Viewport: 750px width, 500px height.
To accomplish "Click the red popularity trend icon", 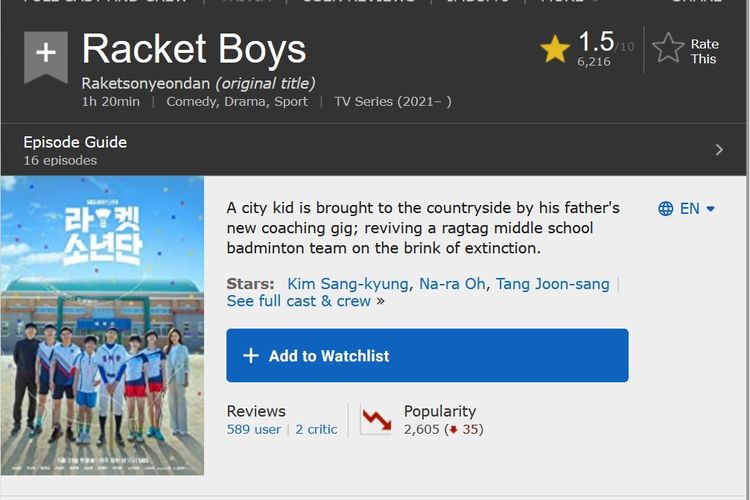I will pos(376,419).
